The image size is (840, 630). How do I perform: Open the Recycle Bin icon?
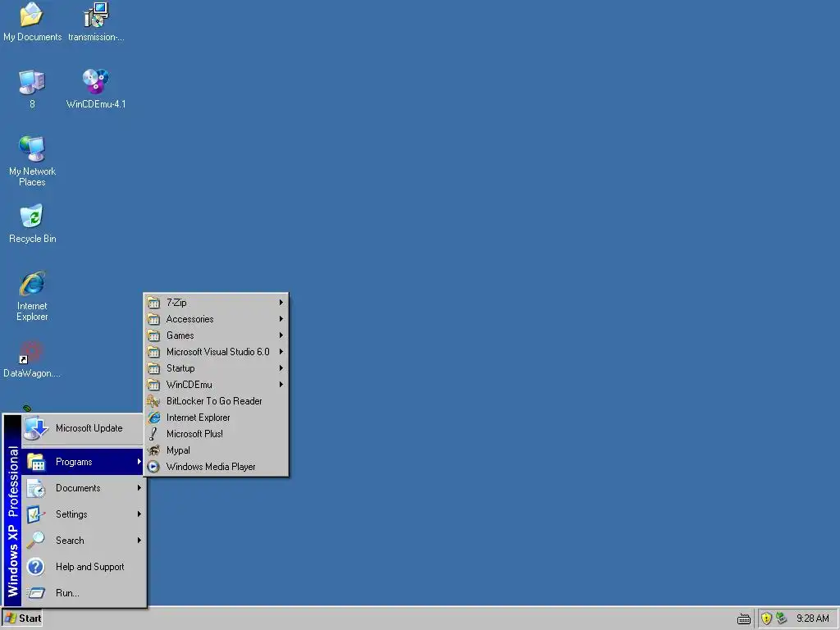(x=32, y=223)
